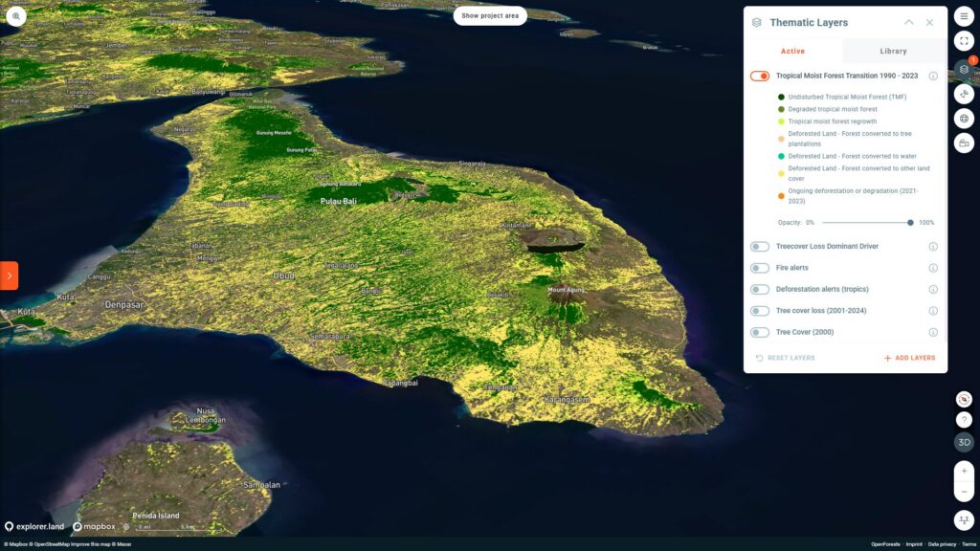This screenshot has height=551, width=980.
Task: Expand the left orange sidebar arrow
Action: tap(9, 275)
